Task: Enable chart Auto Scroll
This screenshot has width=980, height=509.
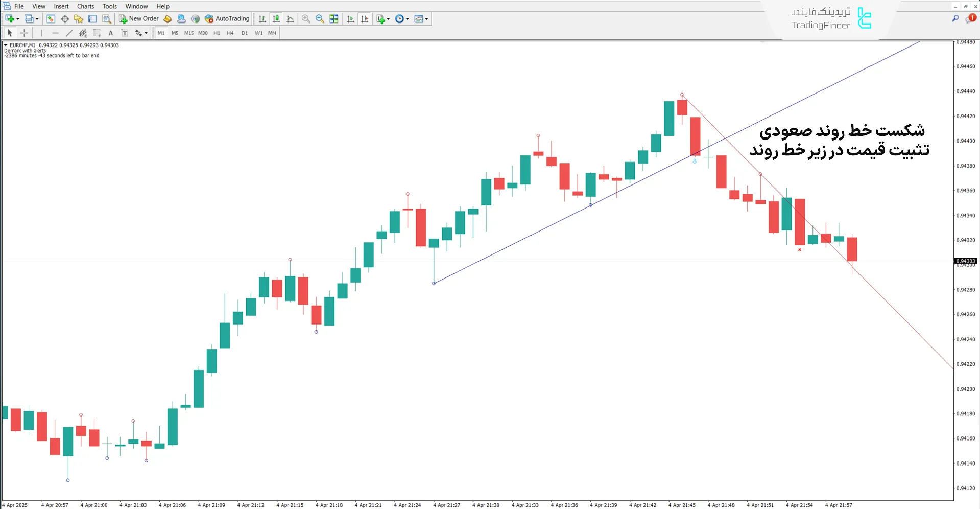Action: pyautogui.click(x=351, y=18)
